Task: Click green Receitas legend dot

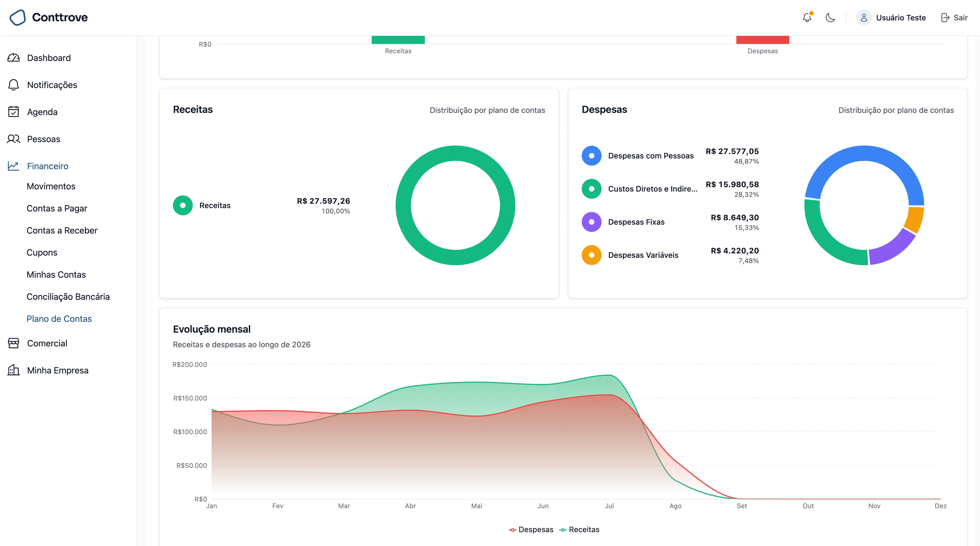Action: pos(183,205)
